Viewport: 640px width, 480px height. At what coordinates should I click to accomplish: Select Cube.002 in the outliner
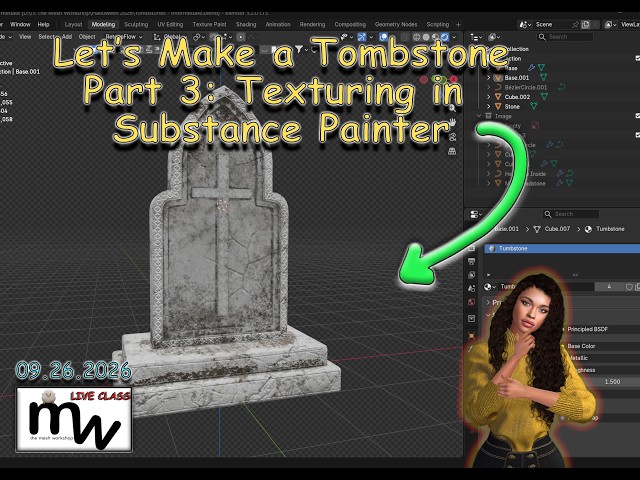click(x=517, y=97)
